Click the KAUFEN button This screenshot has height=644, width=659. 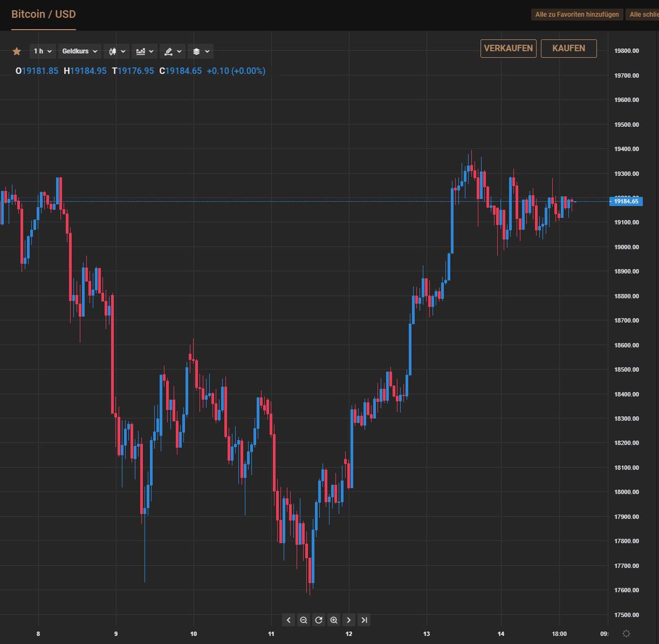[568, 48]
